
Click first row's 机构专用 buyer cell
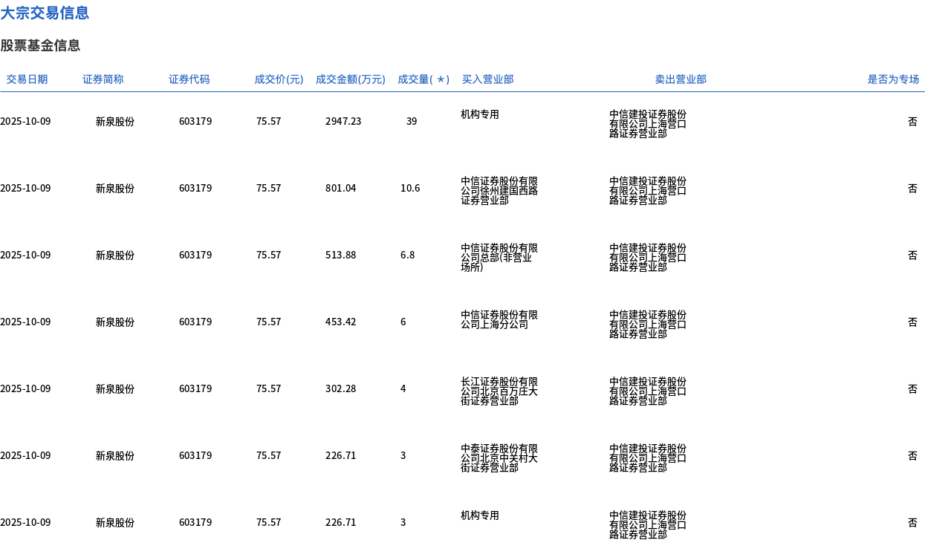point(480,114)
